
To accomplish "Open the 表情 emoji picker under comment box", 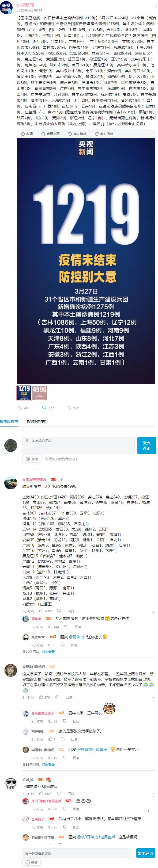I will 32,459.
